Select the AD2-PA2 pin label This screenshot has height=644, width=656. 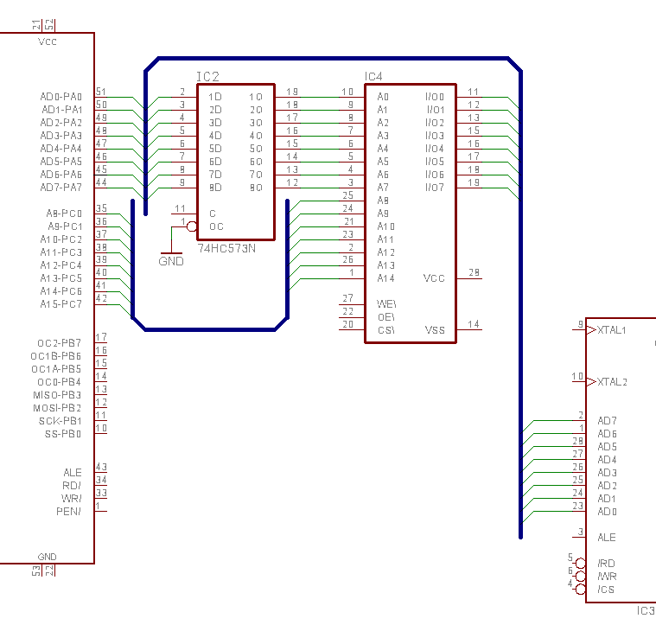pyautogui.click(x=61, y=123)
